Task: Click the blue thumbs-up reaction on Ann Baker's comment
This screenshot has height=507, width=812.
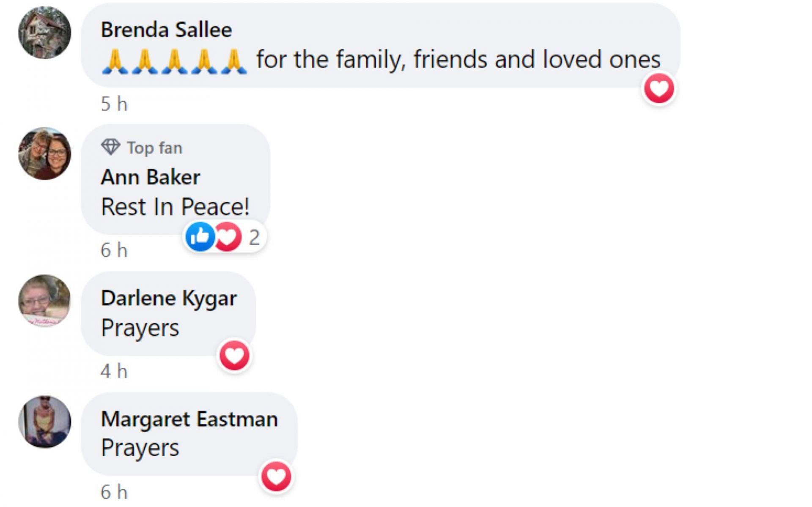Action: pos(200,237)
